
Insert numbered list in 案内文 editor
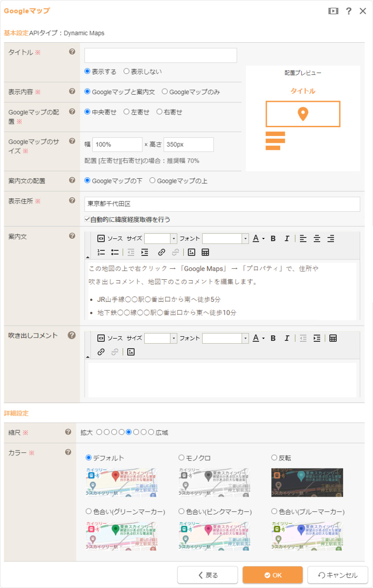pos(102,252)
